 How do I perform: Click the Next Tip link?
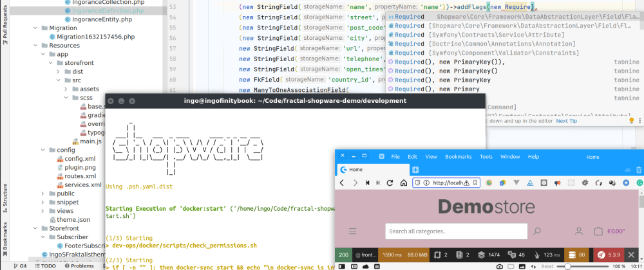pos(566,121)
